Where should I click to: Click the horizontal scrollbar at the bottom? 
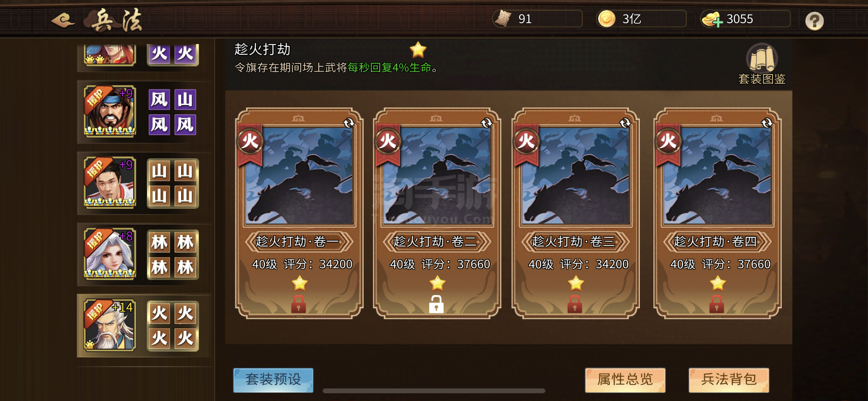click(434, 391)
